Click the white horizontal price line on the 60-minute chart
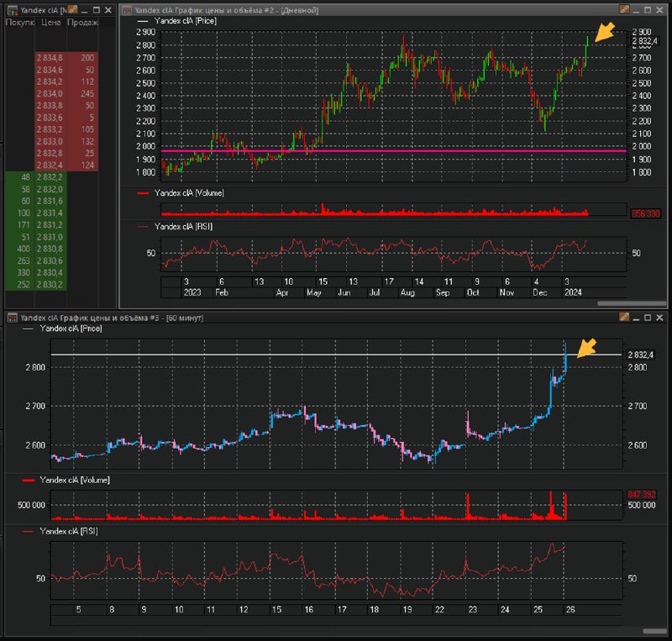 click(336, 355)
